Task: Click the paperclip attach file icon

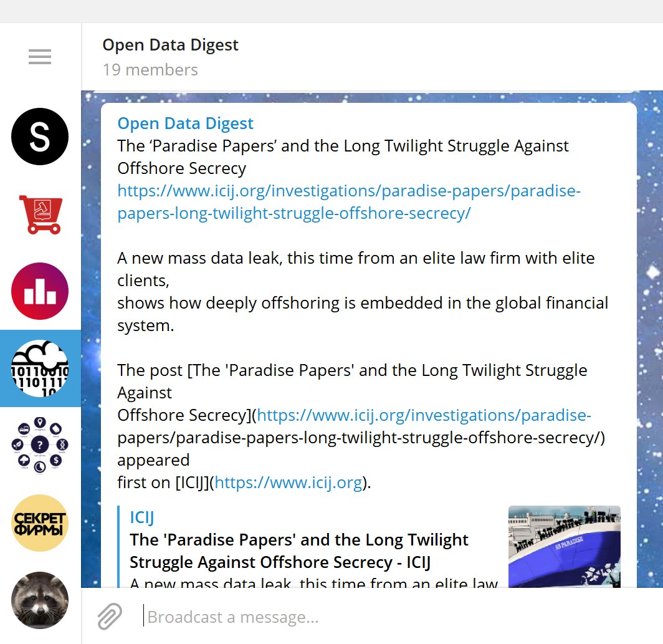Action: coord(110,617)
